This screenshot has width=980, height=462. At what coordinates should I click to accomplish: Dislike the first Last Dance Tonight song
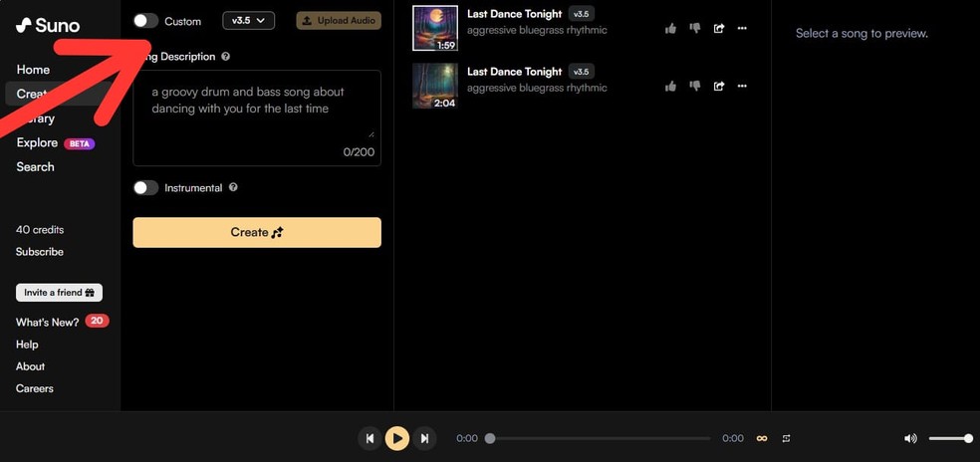pyautogui.click(x=694, y=28)
